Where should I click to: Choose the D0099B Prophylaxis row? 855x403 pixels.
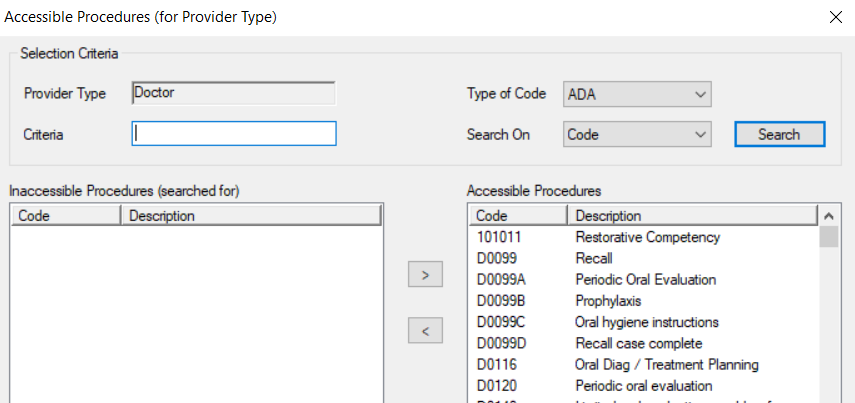coord(608,301)
